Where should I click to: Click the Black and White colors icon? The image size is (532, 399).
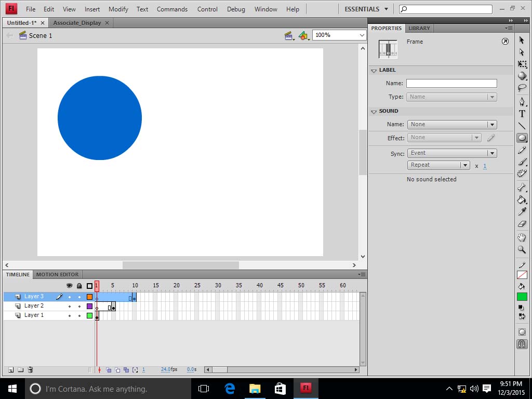521,308
